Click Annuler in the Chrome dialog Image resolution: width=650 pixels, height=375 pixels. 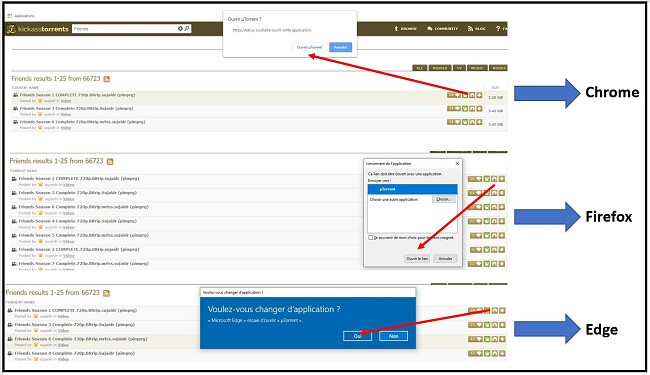point(341,47)
